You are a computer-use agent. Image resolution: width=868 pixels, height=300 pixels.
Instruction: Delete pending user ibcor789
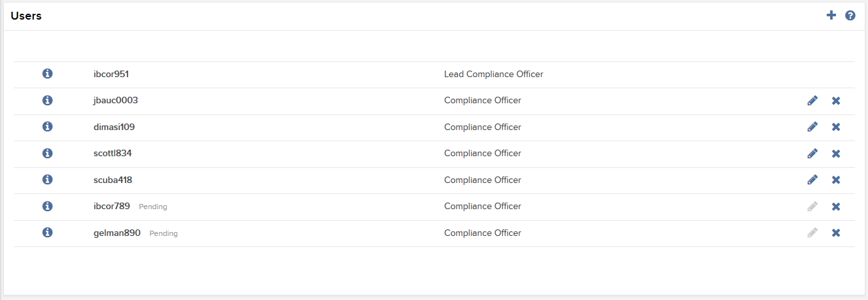pyautogui.click(x=836, y=207)
